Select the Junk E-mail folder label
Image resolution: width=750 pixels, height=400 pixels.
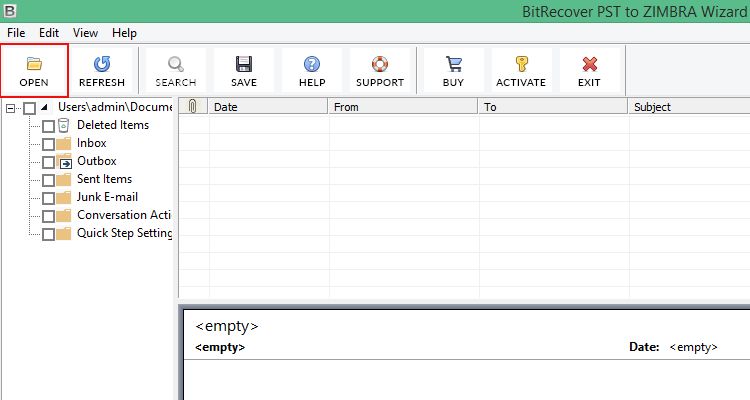point(107,197)
